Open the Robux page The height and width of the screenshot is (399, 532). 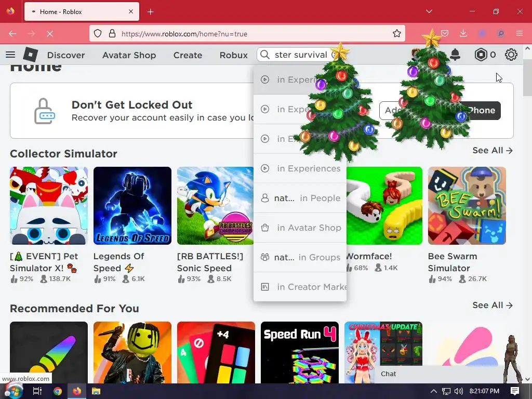[x=233, y=55]
